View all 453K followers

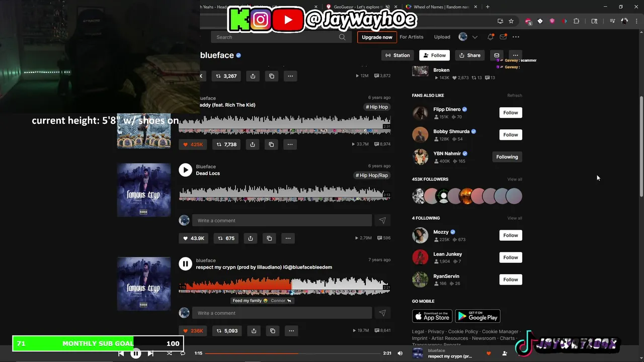(514, 179)
